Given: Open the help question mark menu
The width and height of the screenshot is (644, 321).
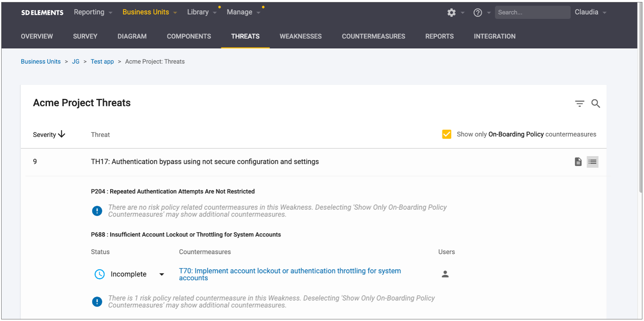Looking at the screenshot, I should coord(477,12).
